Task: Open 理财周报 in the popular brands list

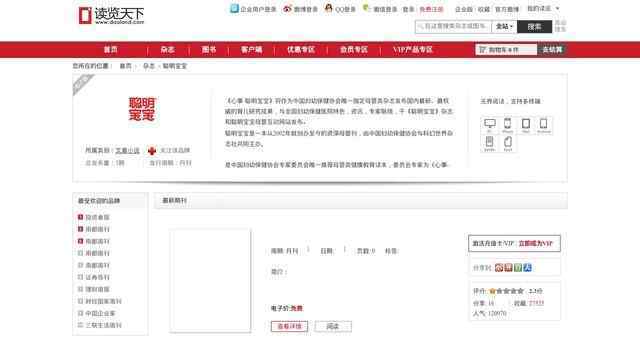Action: click(x=97, y=289)
